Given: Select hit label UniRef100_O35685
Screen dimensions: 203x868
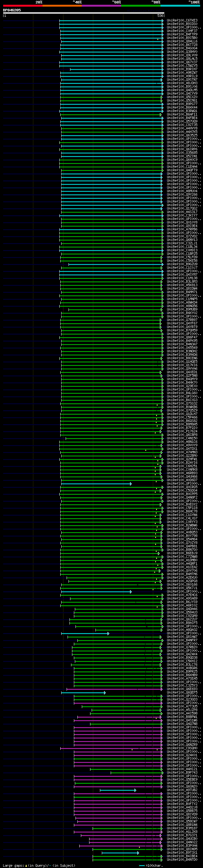Looking at the screenshot, I should pyautogui.click(x=182, y=153).
